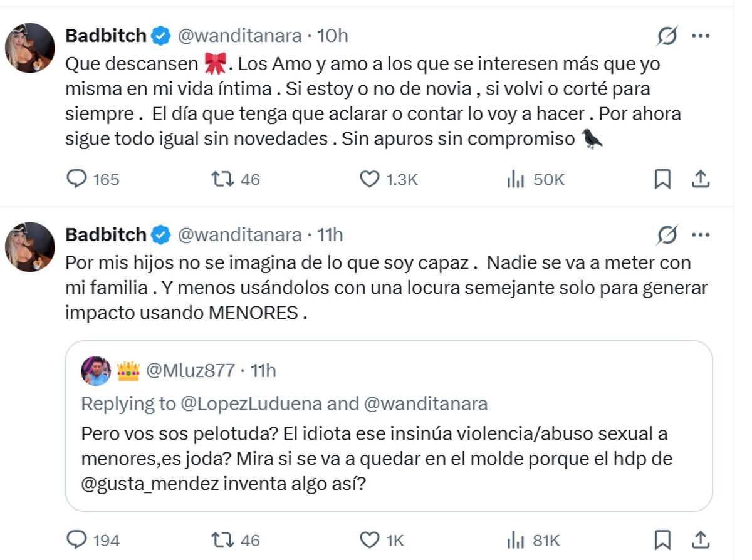Viewport: 752px width, 560px height.
Task: Click the @Mluz877 handle in quoted tweet
Action: (191, 371)
